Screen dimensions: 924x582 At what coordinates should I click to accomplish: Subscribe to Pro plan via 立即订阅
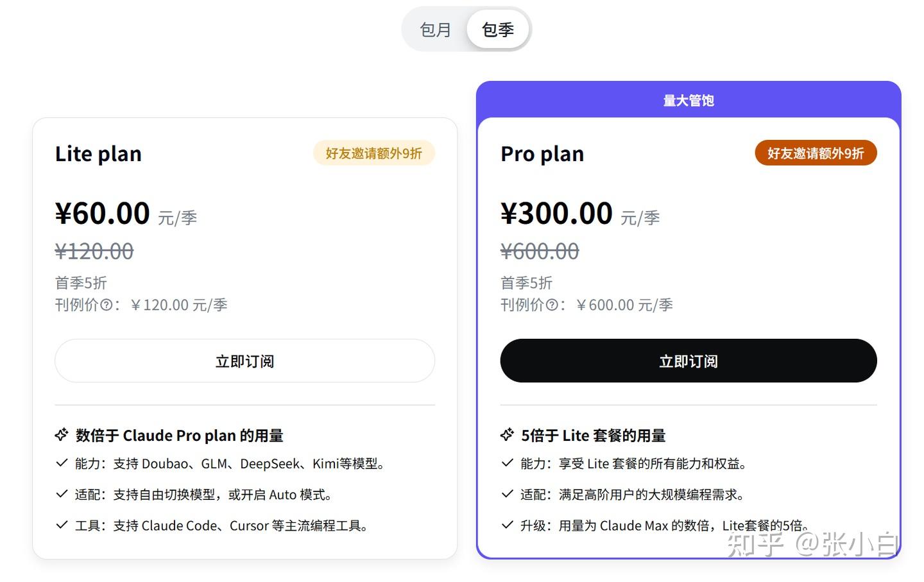pos(688,361)
